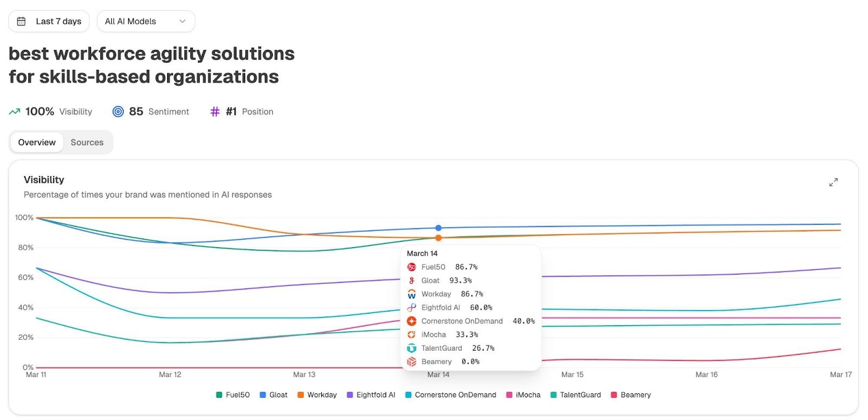Open the All AI Models dropdown
The width and height of the screenshot is (868, 420).
[x=145, y=21]
